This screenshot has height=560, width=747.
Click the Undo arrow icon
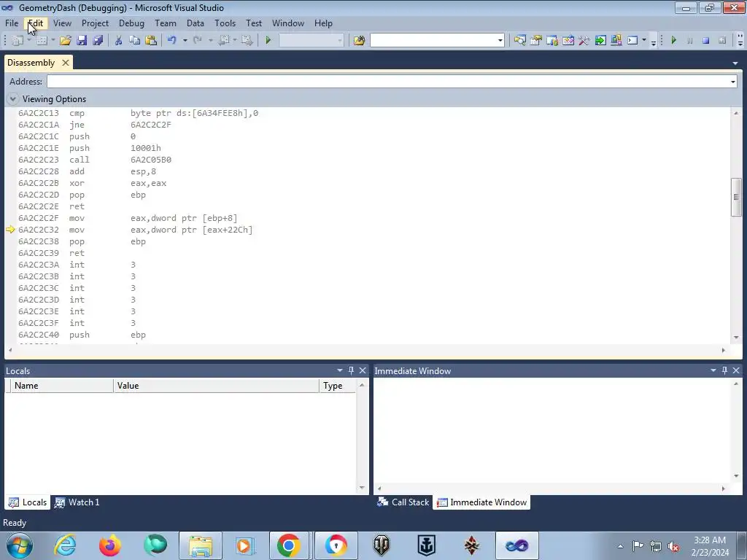click(172, 41)
